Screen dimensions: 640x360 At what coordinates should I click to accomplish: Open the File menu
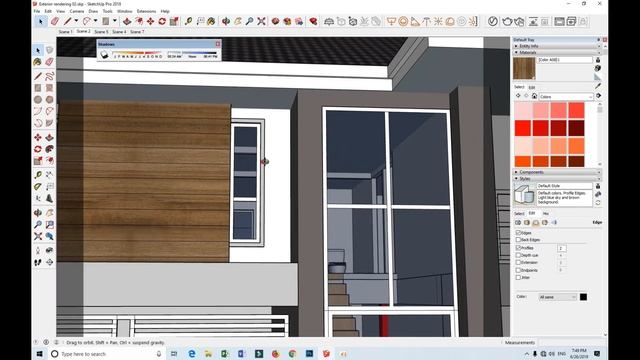[37, 11]
